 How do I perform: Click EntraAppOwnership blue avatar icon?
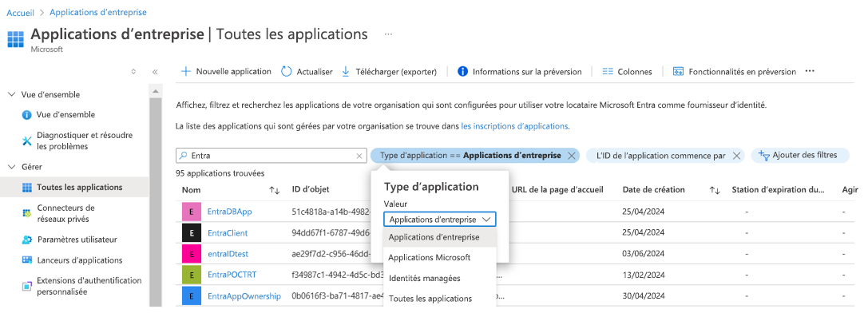[x=192, y=296]
